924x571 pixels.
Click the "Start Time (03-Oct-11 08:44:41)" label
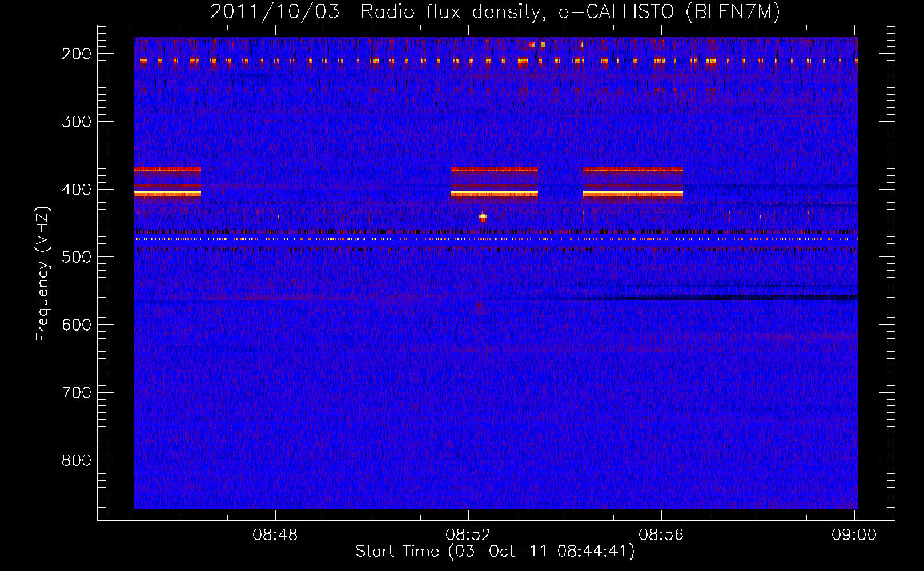coord(495,552)
